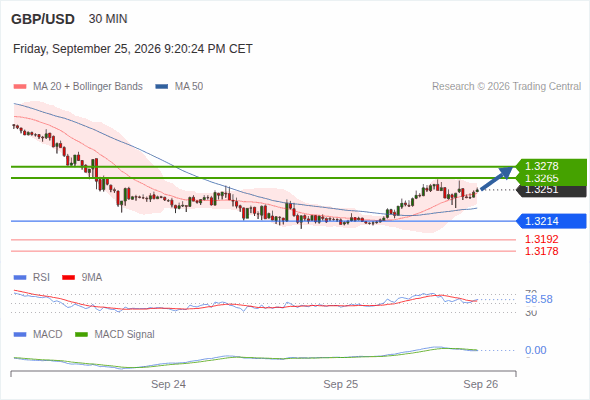
Task: Click the 30 MIN timeframe label
Action: [x=108, y=19]
